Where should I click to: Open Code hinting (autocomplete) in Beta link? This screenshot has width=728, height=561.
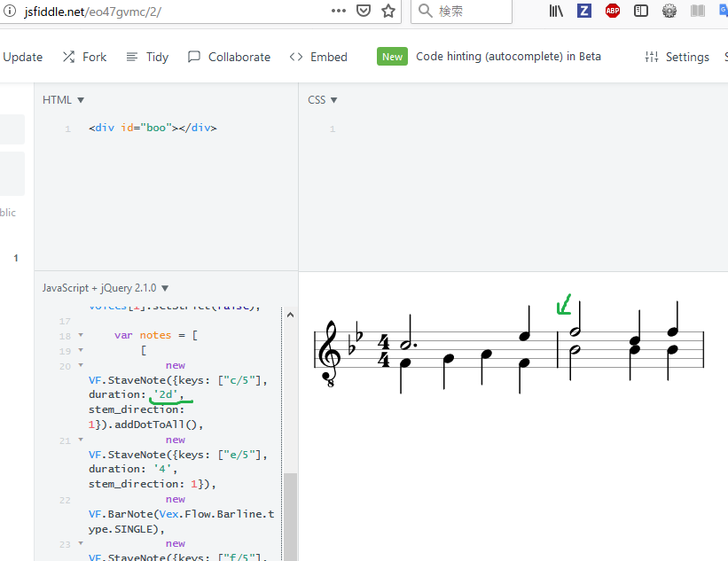pyautogui.click(x=508, y=56)
